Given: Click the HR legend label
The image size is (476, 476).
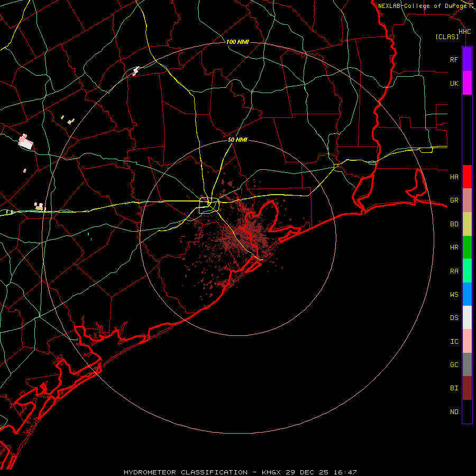Looking at the screenshot, I should 454,248.
